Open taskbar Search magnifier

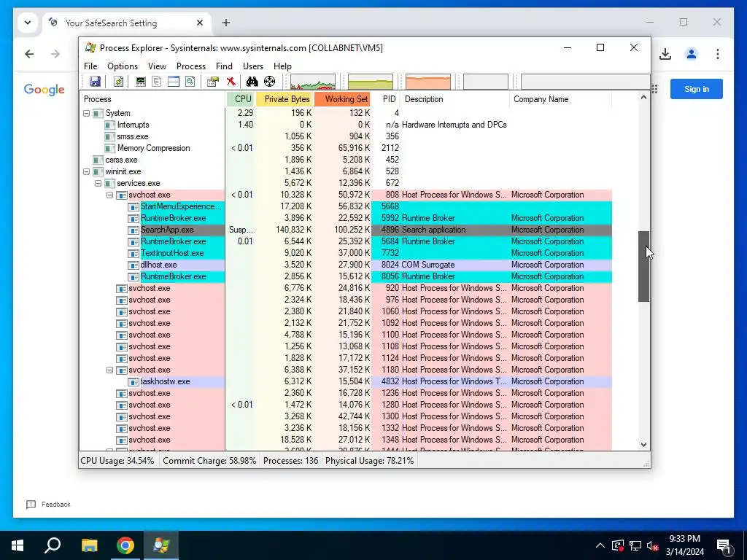click(53, 545)
